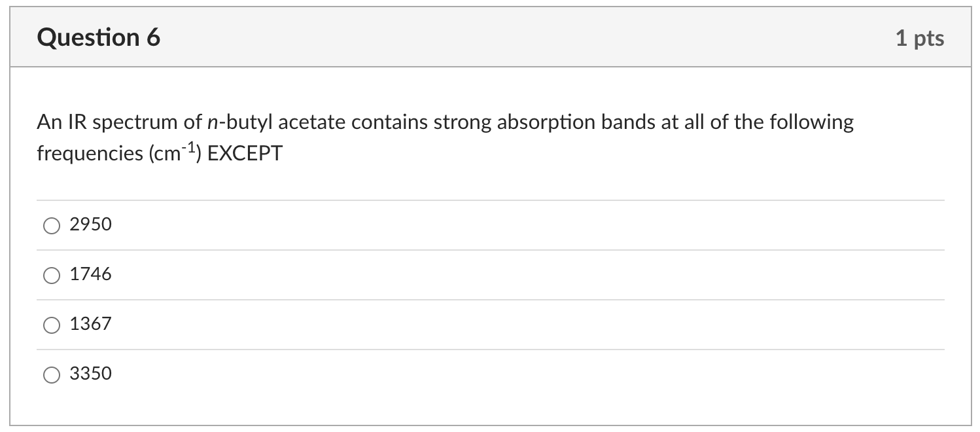Image resolution: width=980 pixels, height=432 pixels.
Task: Select the radio button for 3350
Action: tap(51, 374)
